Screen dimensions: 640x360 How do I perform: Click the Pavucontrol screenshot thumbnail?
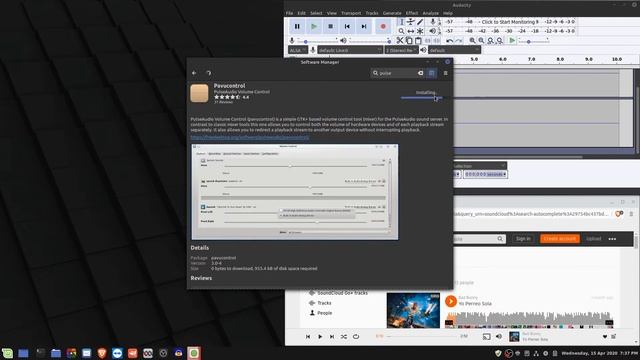(x=295, y=192)
